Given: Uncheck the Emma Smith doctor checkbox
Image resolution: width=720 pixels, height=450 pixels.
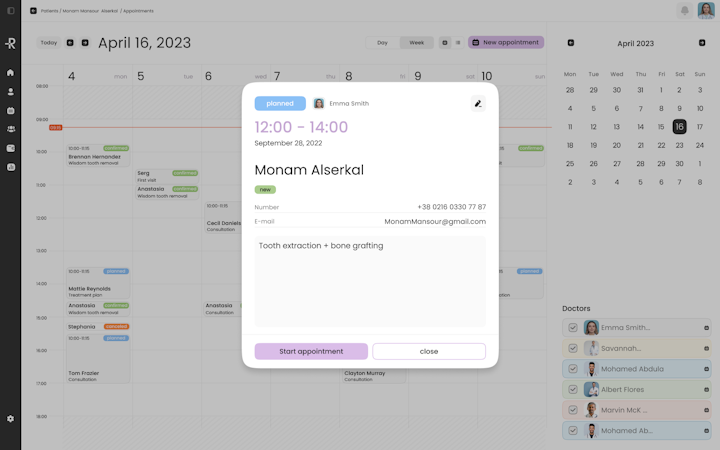Looking at the screenshot, I should (573, 327).
